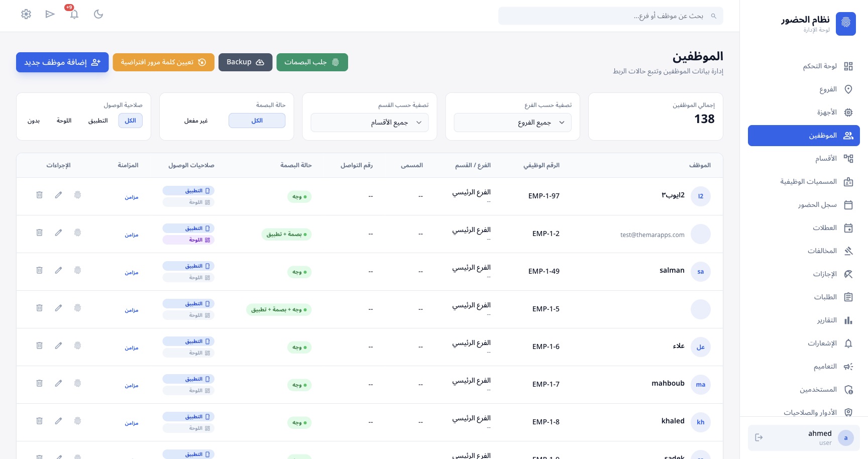This screenshot has height=459, width=868.
Task: Click 'وجه + بصمة + تطبيق' status badge
Action: tap(279, 310)
